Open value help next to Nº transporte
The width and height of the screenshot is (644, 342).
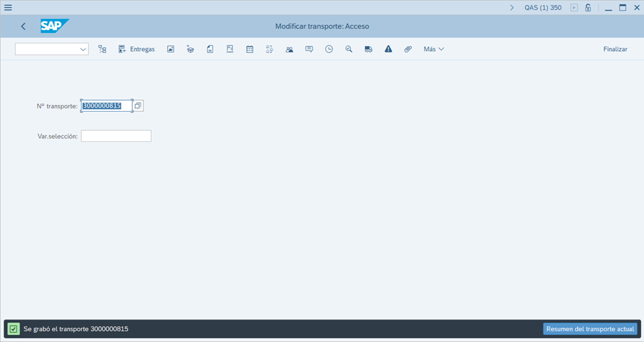pyautogui.click(x=138, y=106)
